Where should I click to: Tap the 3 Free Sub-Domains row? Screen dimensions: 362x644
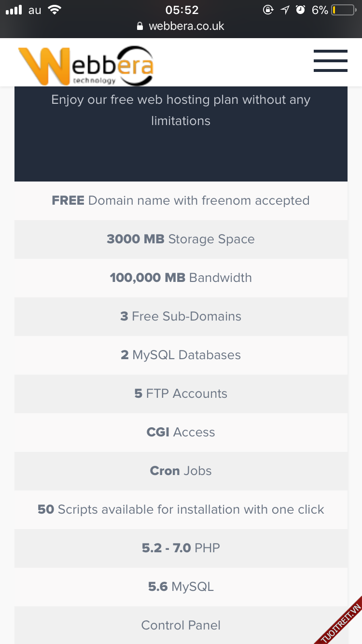(181, 316)
